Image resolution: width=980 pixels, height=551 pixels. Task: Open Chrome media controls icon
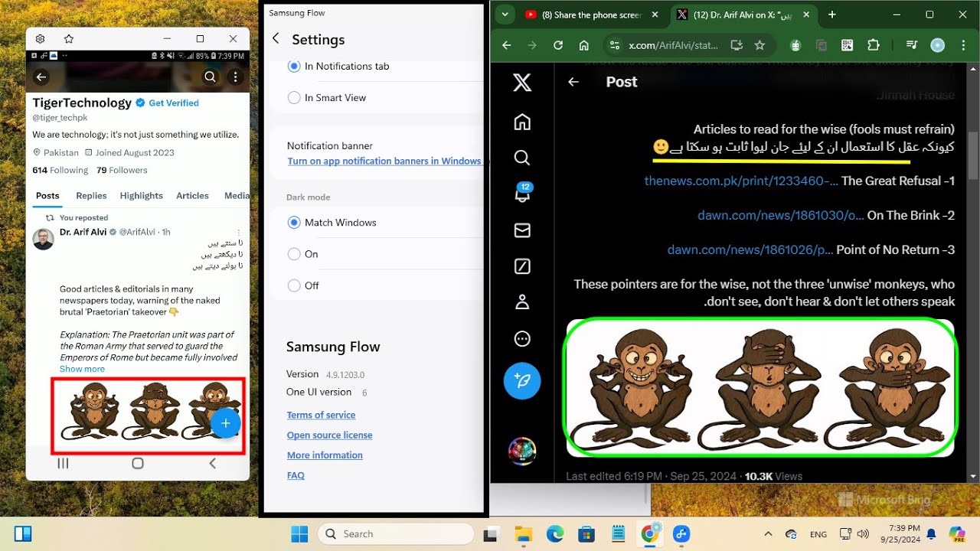911,45
